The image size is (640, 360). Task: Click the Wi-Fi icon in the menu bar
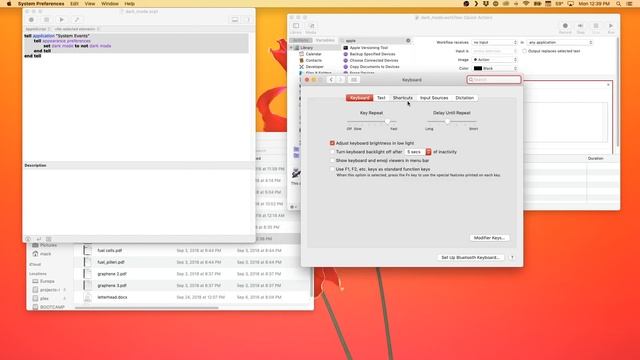[526, 4]
